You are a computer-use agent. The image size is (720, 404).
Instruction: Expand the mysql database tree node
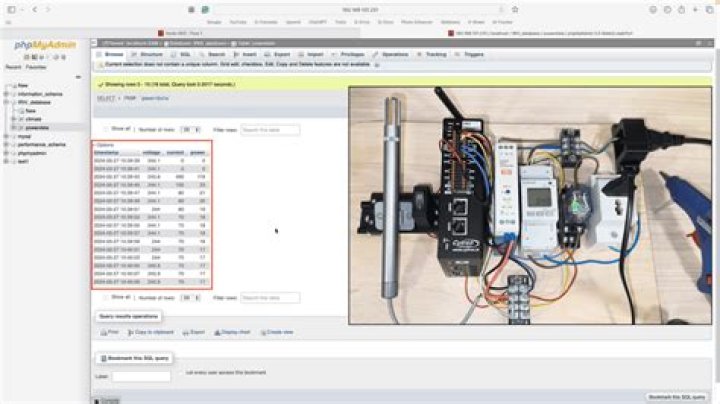pyautogui.click(x=6, y=136)
